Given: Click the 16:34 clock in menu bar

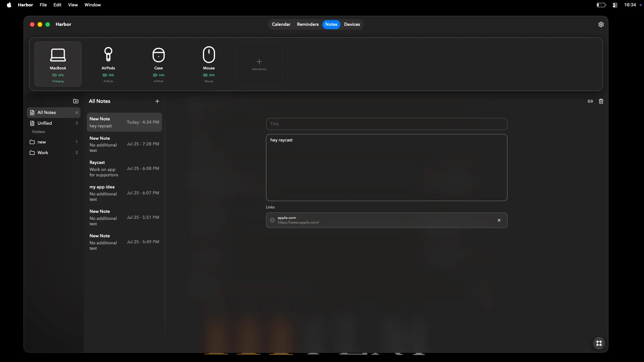Looking at the screenshot, I should coord(630,5).
